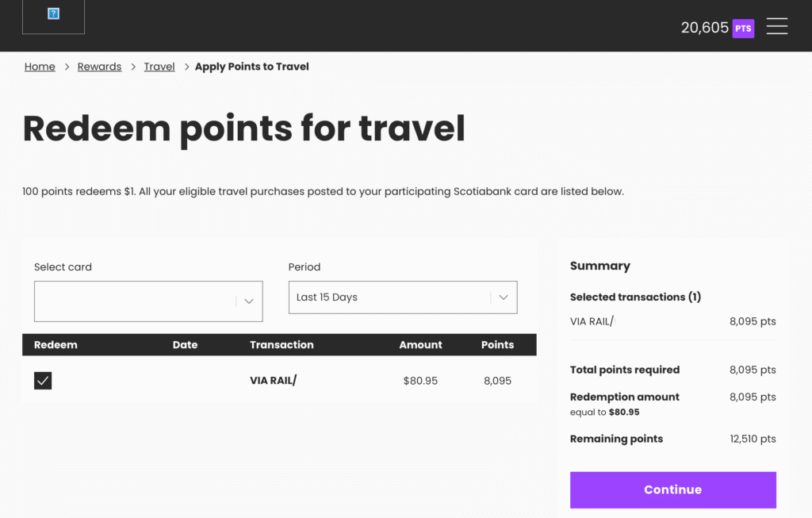Click the Points column header
This screenshot has width=812, height=518.
(x=497, y=345)
